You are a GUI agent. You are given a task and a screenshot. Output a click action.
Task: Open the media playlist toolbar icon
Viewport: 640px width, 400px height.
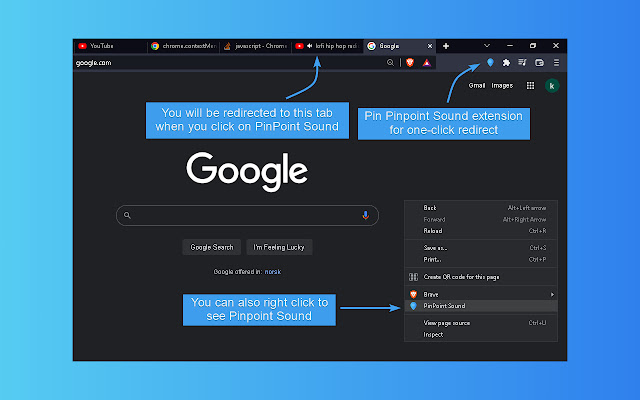(522, 62)
